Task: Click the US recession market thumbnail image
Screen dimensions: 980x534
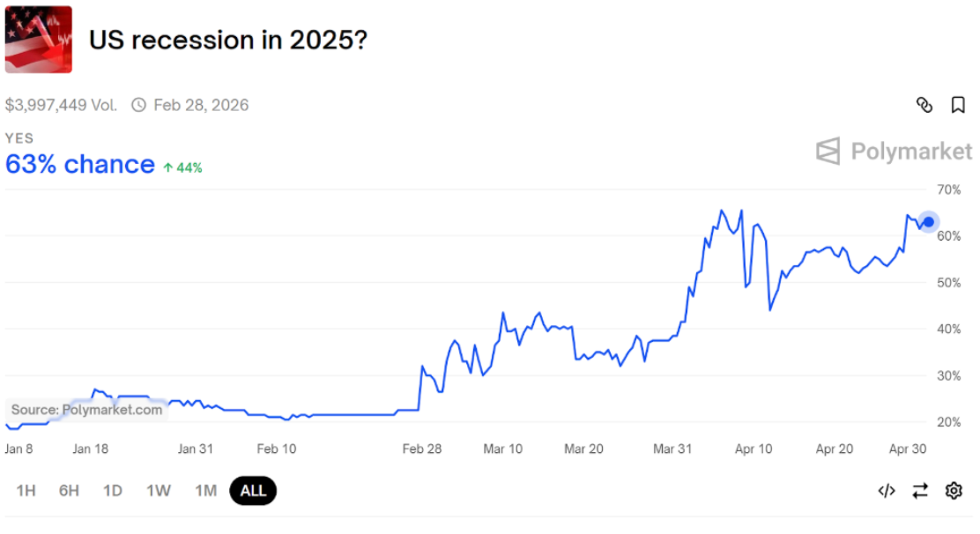Action: (39, 39)
